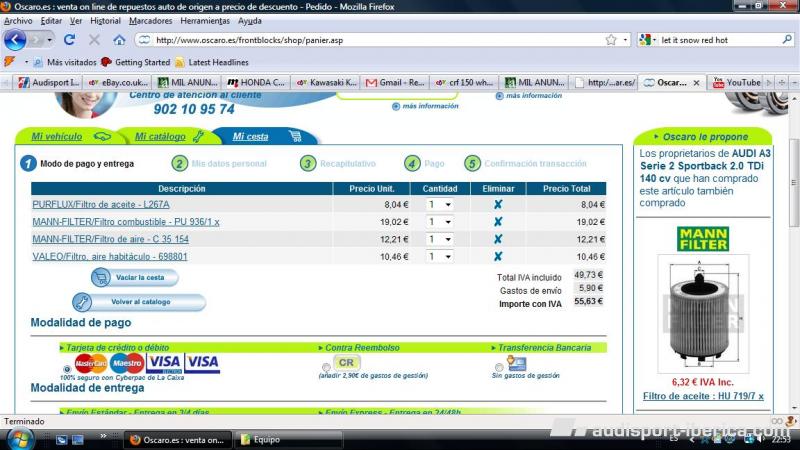The width and height of the screenshot is (800, 450).
Task: Select Transferencia Bancaria payment radio
Action: [x=499, y=367]
